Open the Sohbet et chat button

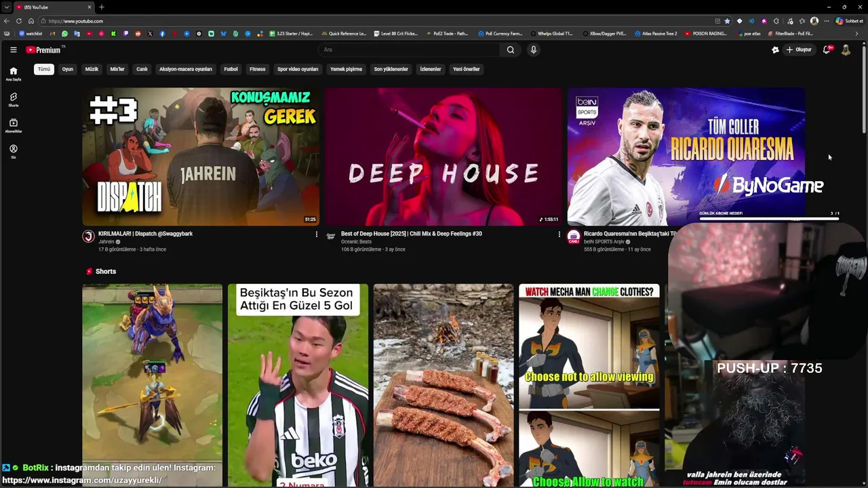click(x=849, y=21)
